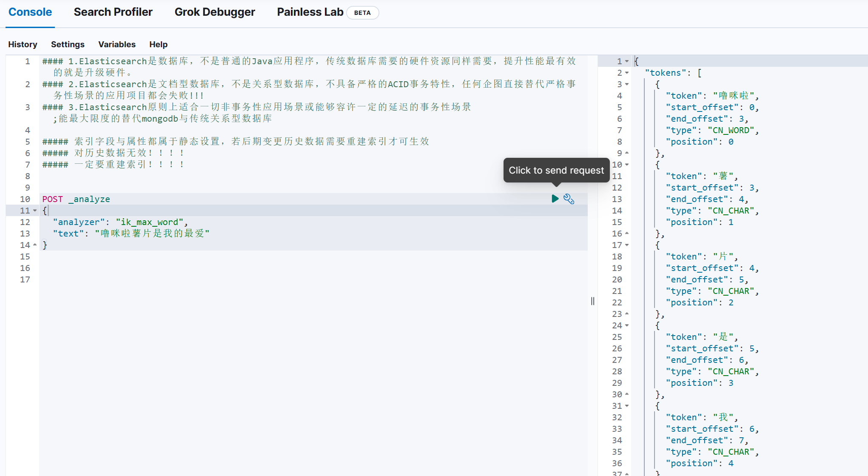Open the Grok Debugger tab

pos(214,12)
